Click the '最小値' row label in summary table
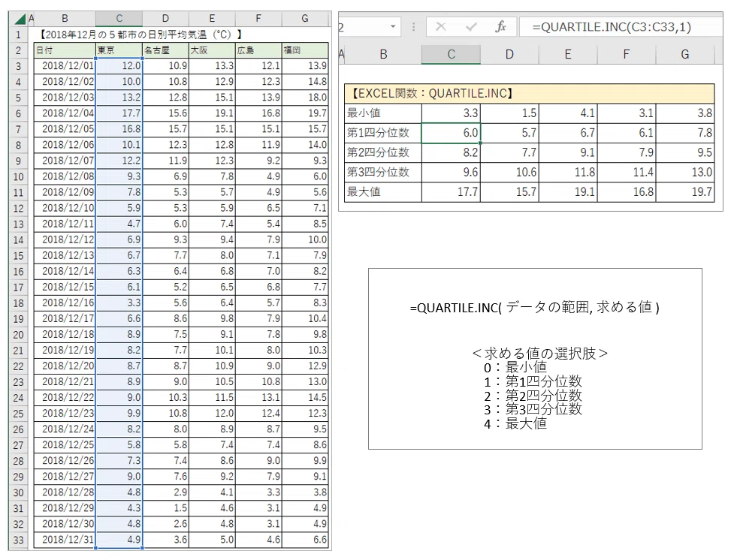731x560 pixels. coord(382,113)
